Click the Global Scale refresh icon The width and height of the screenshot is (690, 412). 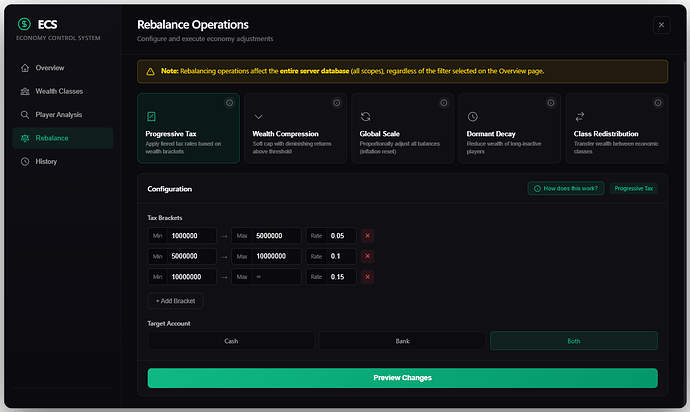tap(366, 117)
